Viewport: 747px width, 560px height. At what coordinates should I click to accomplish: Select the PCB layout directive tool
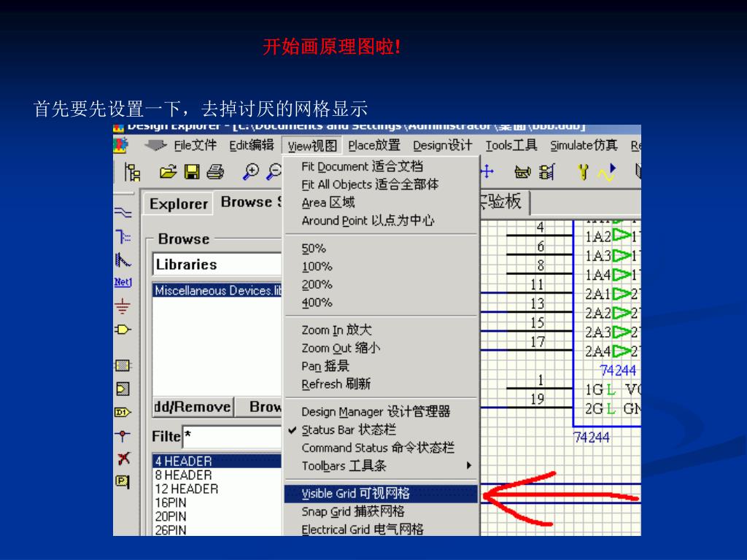tap(123, 481)
